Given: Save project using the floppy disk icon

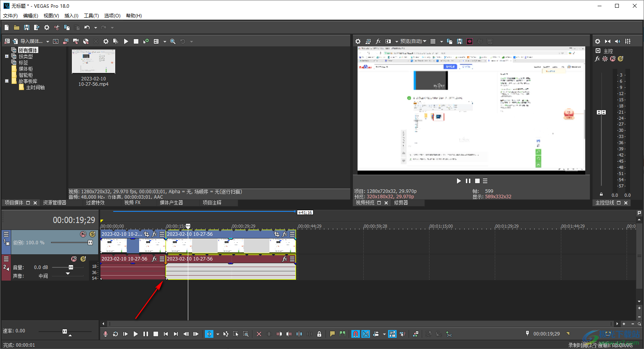Looking at the screenshot, I should (x=27, y=27).
